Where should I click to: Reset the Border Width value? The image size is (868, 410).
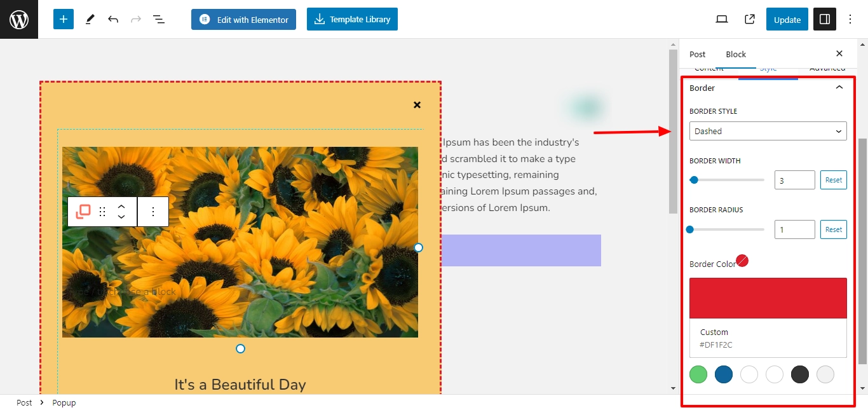pyautogui.click(x=834, y=180)
